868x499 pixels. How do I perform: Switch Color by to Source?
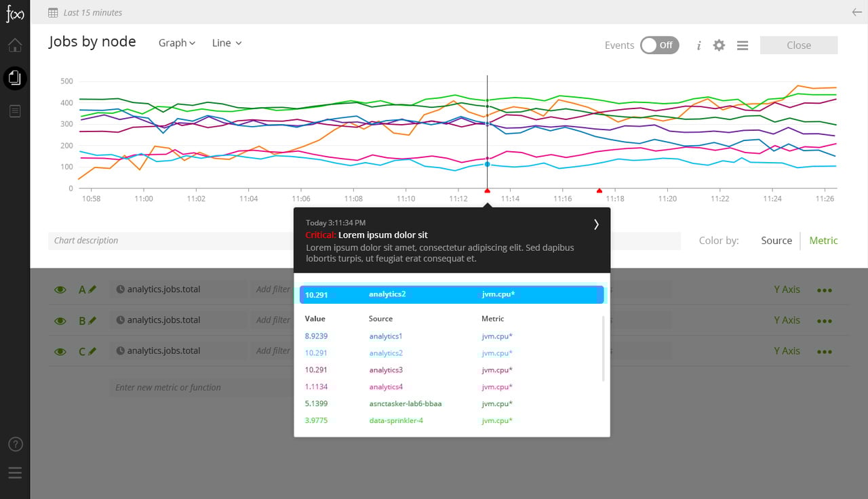776,241
